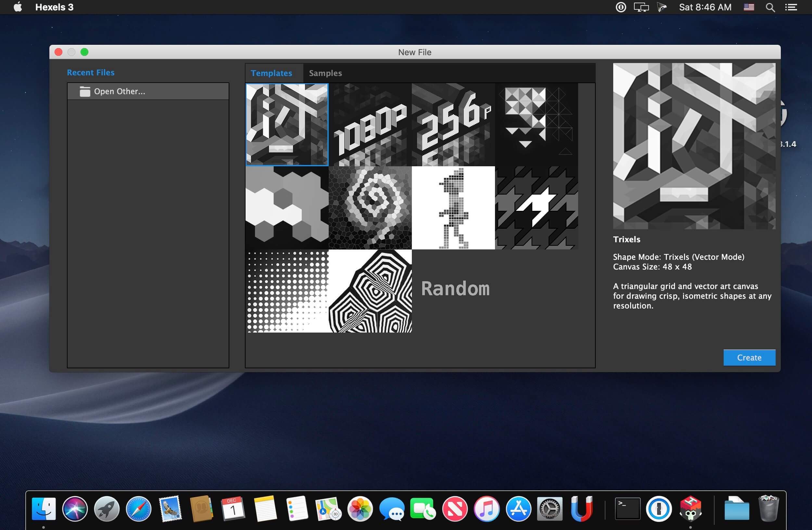Open the US flag input menu
The image size is (812, 530).
749,7
